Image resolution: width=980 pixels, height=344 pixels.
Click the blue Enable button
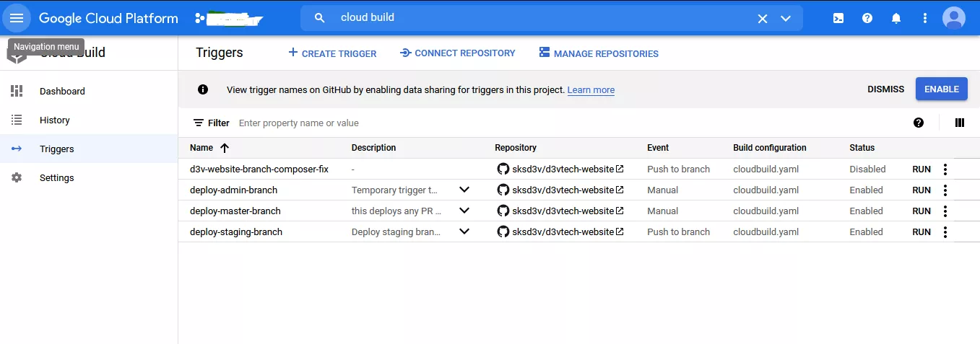pos(941,89)
